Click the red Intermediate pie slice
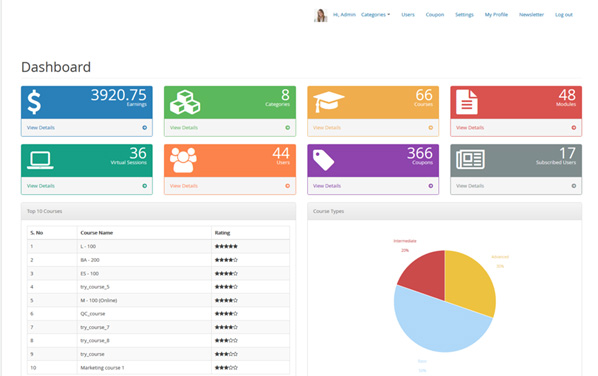 click(x=427, y=274)
